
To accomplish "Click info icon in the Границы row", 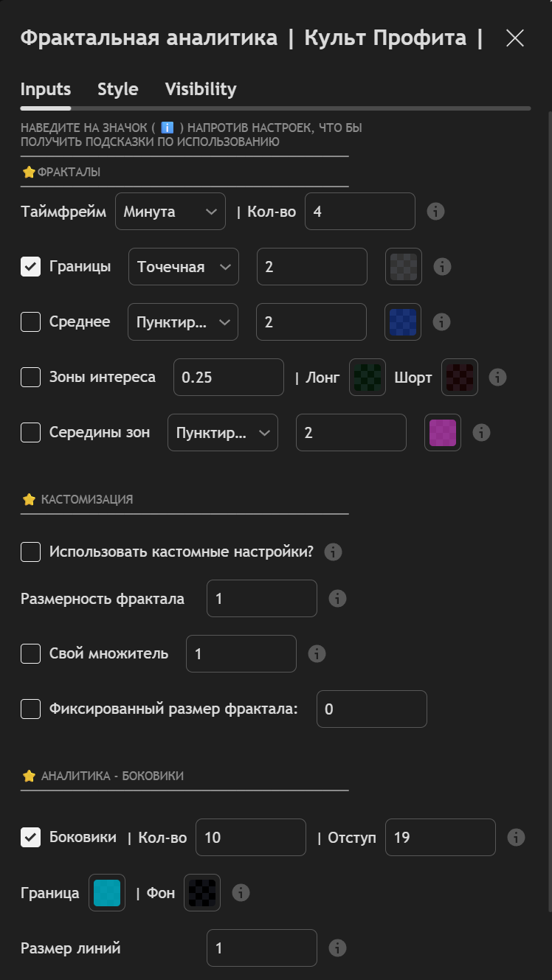I will pyautogui.click(x=442, y=267).
